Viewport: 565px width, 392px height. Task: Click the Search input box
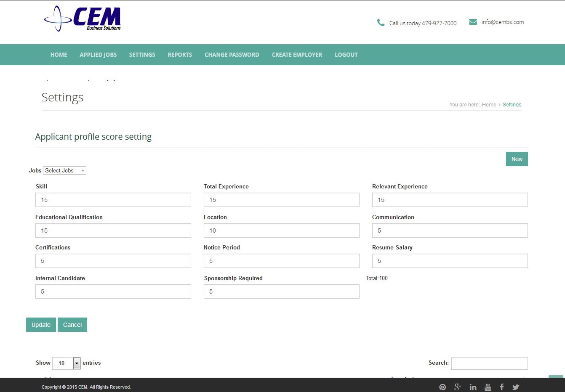(490, 363)
